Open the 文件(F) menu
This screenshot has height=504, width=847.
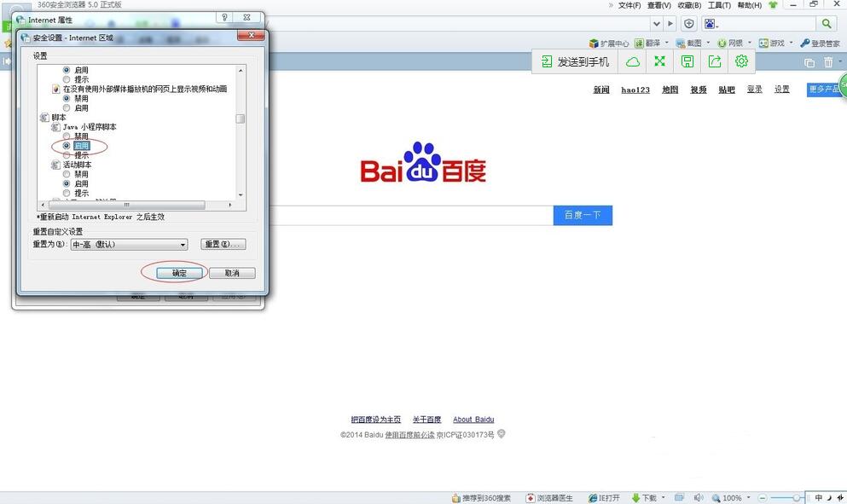629,5
